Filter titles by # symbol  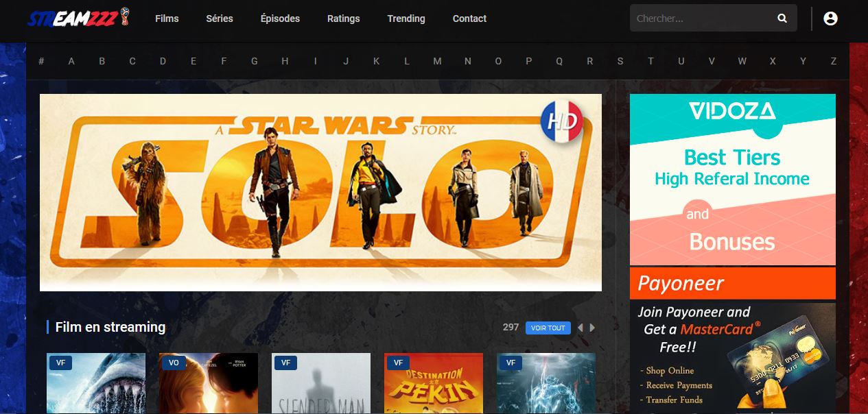click(41, 61)
